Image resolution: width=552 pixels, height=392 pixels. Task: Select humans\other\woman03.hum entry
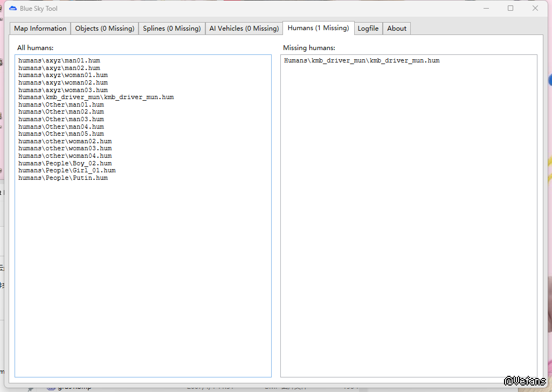pyautogui.click(x=65, y=149)
